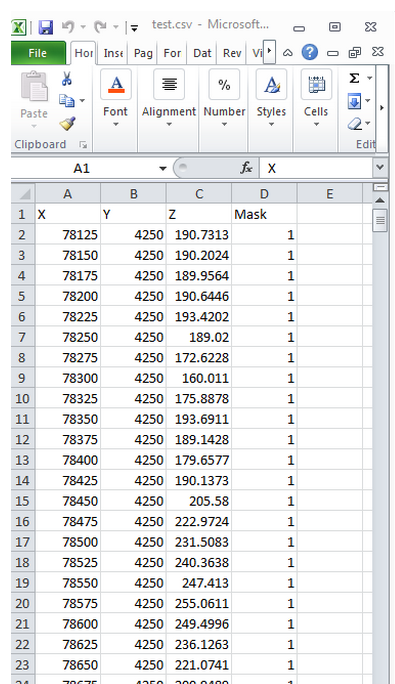Open the Paste options dropdown arrow
Viewport: 395px width, 684px height.
pyautogui.click(x=34, y=127)
